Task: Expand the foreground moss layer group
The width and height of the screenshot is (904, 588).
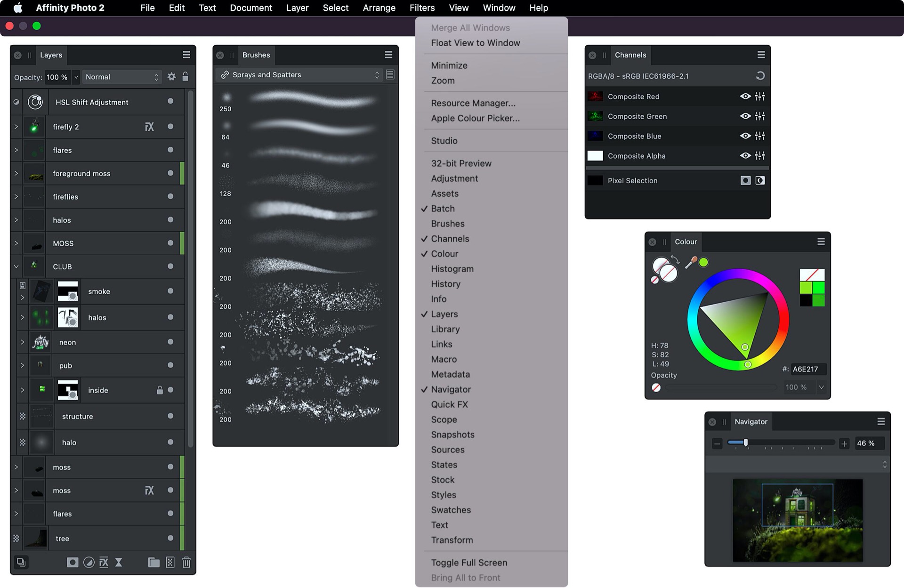Action: 16,173
